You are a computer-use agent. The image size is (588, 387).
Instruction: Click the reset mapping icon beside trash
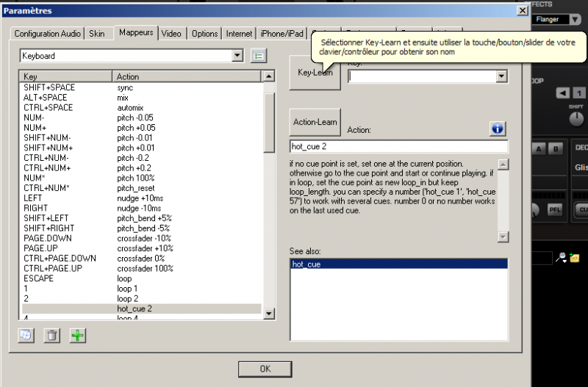click(26, 336)
